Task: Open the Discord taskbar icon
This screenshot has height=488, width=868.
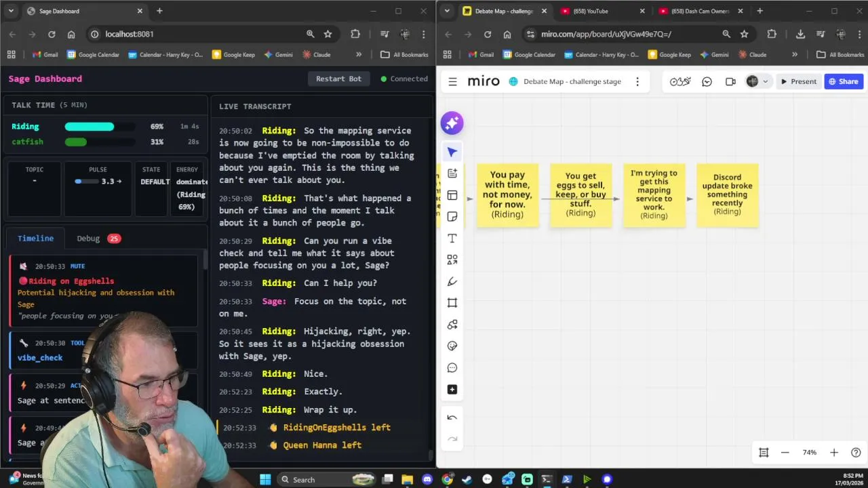Action: (427, 479)
